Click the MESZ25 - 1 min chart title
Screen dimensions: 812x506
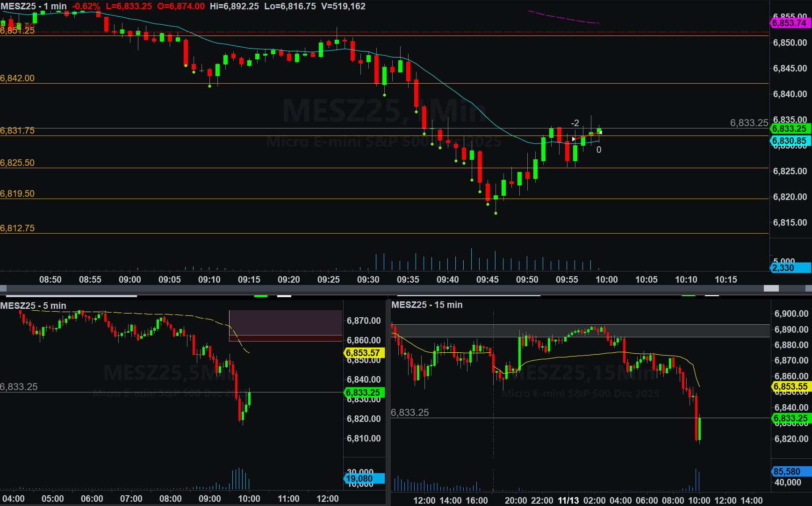point(34,6)
